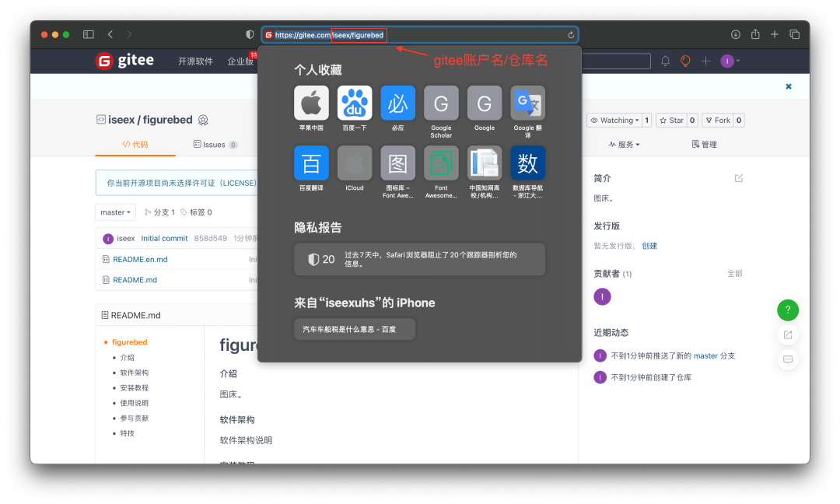Show tab overview icon
The image size is (840, 504).
pyautogui.click(x=794, y=34)
